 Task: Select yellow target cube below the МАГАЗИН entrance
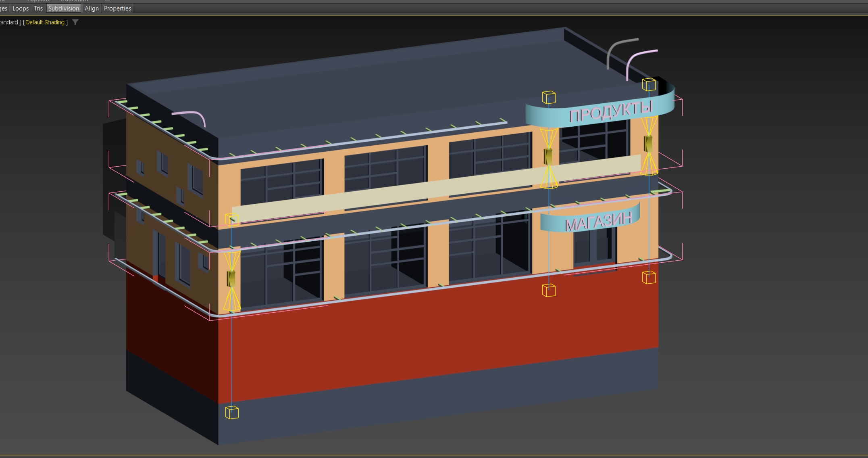[x=549, y=290]
